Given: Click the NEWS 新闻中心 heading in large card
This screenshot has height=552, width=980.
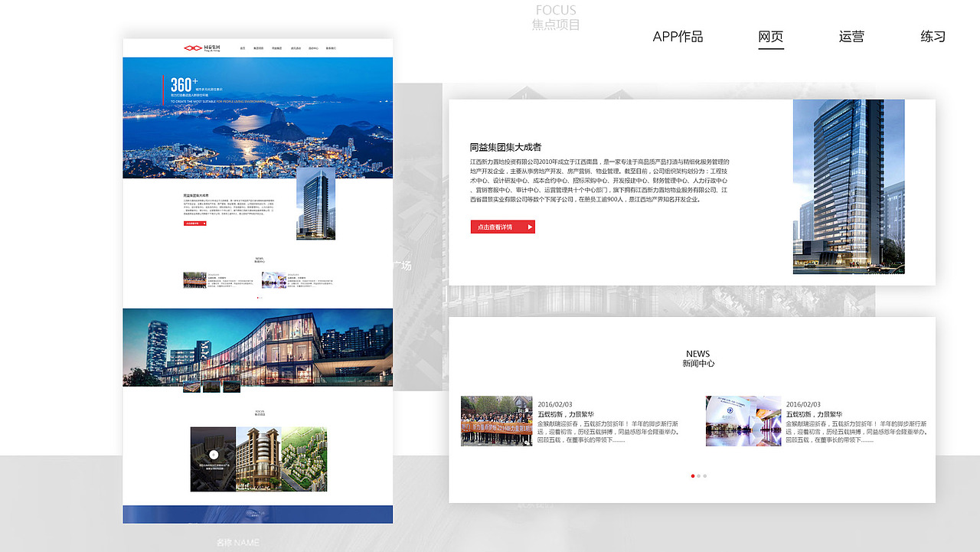Looking at the screenshot, I should click(x=698, y=358).
